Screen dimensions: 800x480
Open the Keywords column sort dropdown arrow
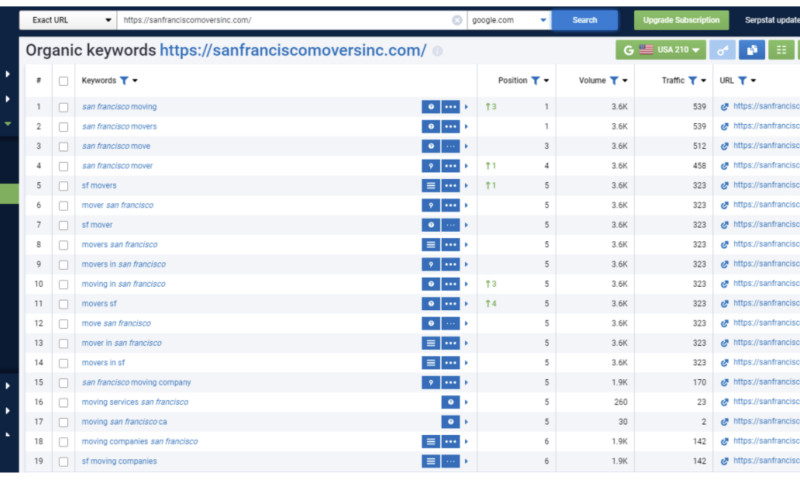(x=135, y=81)
